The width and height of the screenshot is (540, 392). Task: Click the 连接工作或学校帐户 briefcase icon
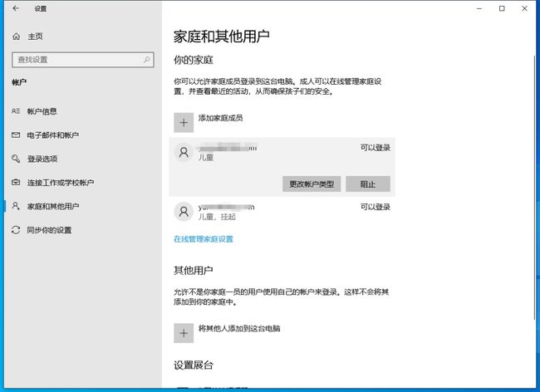[x=16, y=182]
